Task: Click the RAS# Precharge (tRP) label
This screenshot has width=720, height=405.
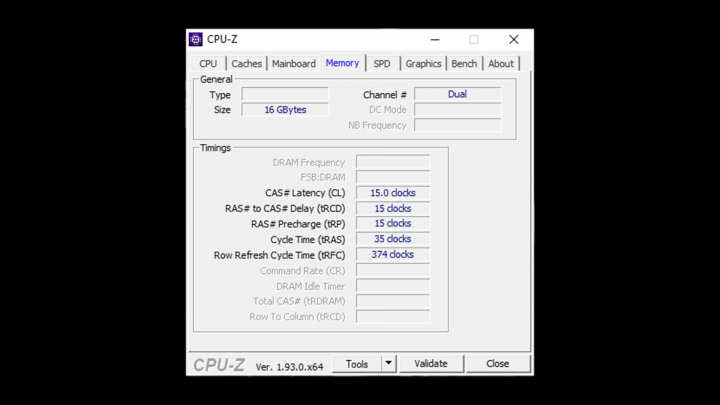Action: [298, 224]
